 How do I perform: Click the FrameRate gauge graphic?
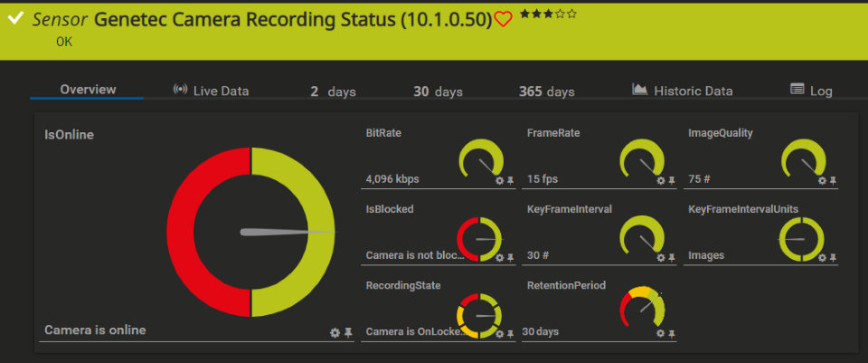pos(642,158)
